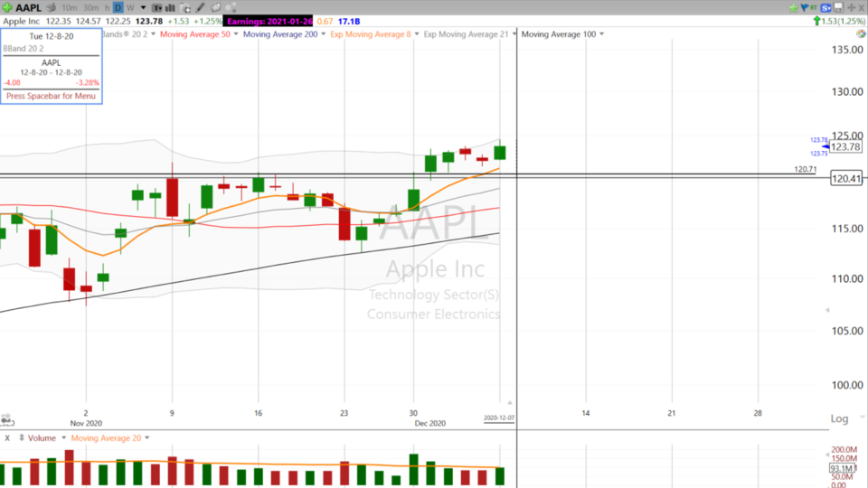Click the green up arrow change indicator
The height and width of the screenshot is (488, 868).
point(816,21)
